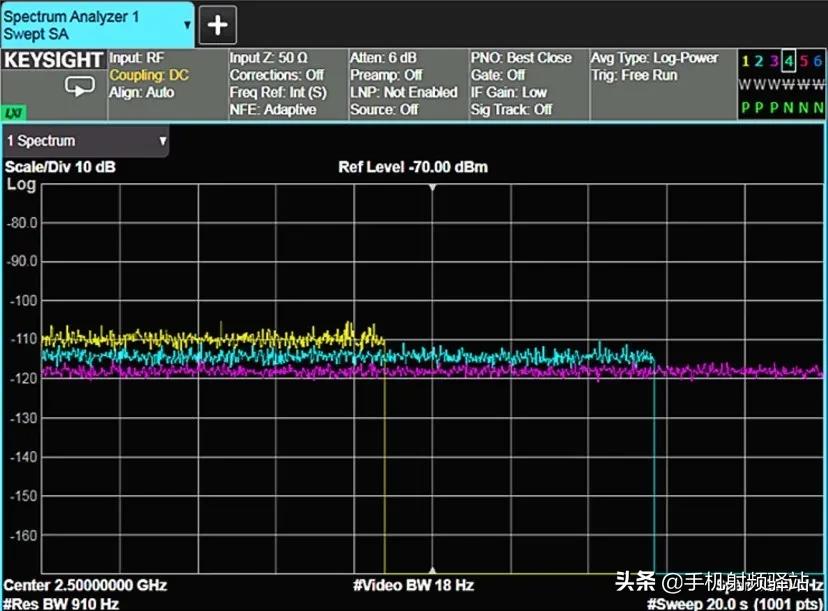Click the green LXI status indicator

pos(15,112)
